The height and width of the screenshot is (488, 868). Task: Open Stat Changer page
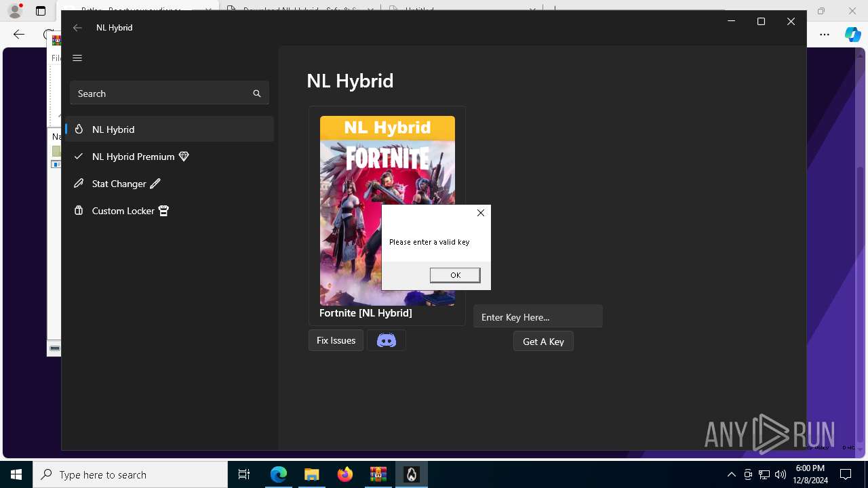point(170,183)
